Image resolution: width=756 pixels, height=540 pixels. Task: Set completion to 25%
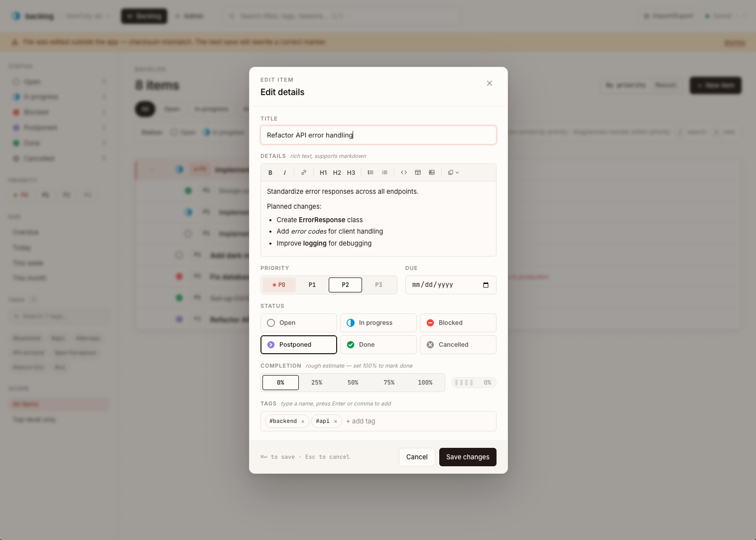point(317,383)
